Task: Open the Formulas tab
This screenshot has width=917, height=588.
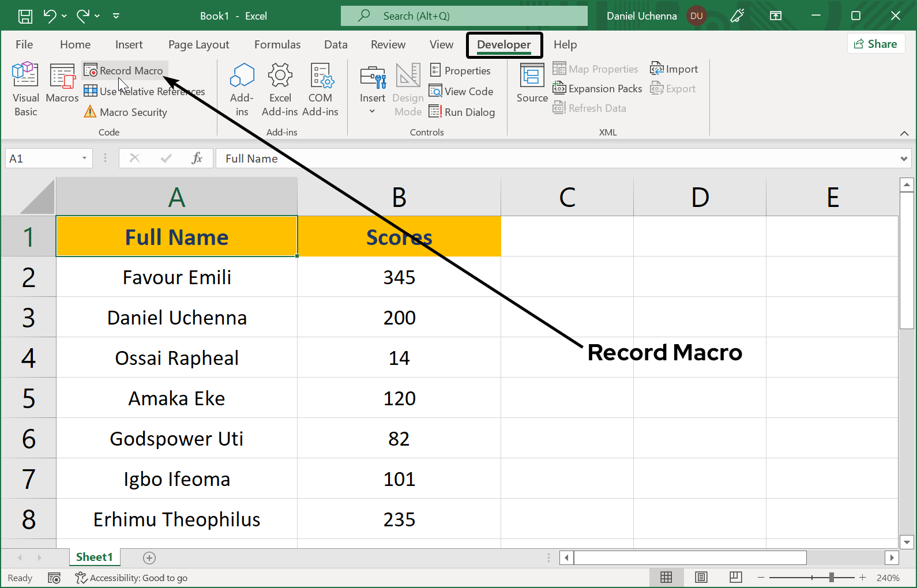Action: click(x=277, y=44)
